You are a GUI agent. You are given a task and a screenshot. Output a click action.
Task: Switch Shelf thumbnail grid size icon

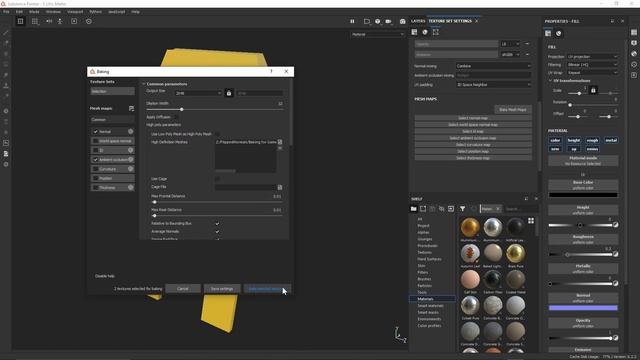531,221
